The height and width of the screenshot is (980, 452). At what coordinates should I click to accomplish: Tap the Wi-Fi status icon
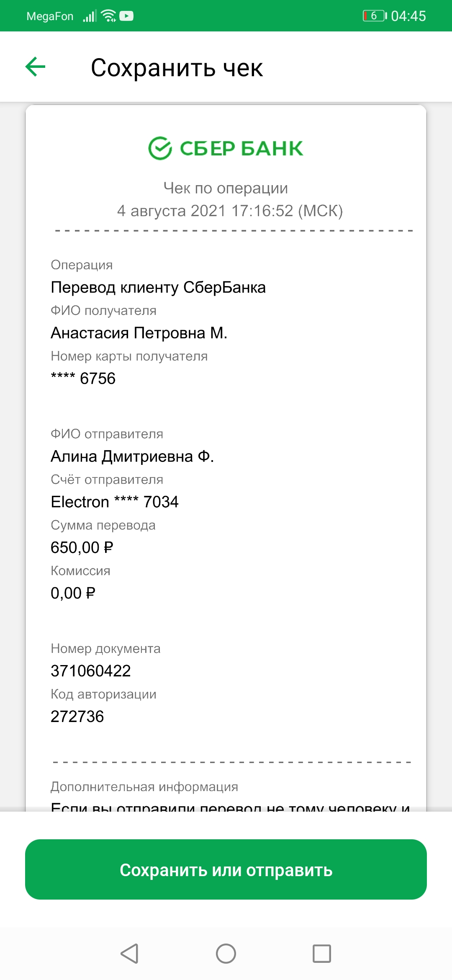coord(109,16)
